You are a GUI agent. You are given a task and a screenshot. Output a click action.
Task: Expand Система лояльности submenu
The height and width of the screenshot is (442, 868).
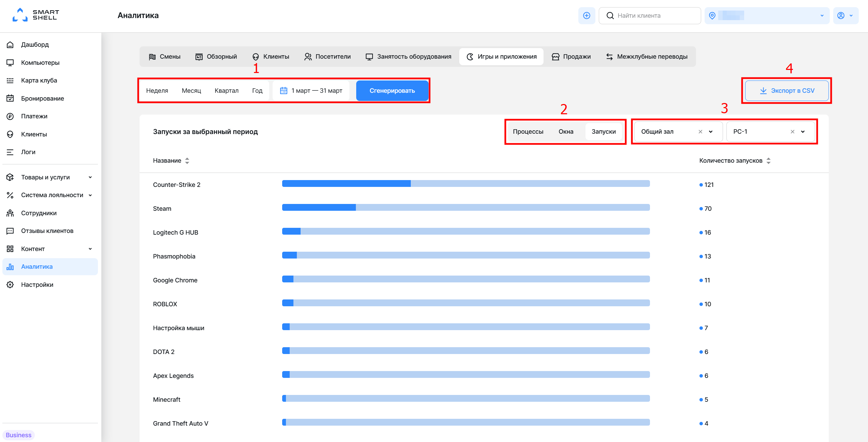(x=90, y=195)
